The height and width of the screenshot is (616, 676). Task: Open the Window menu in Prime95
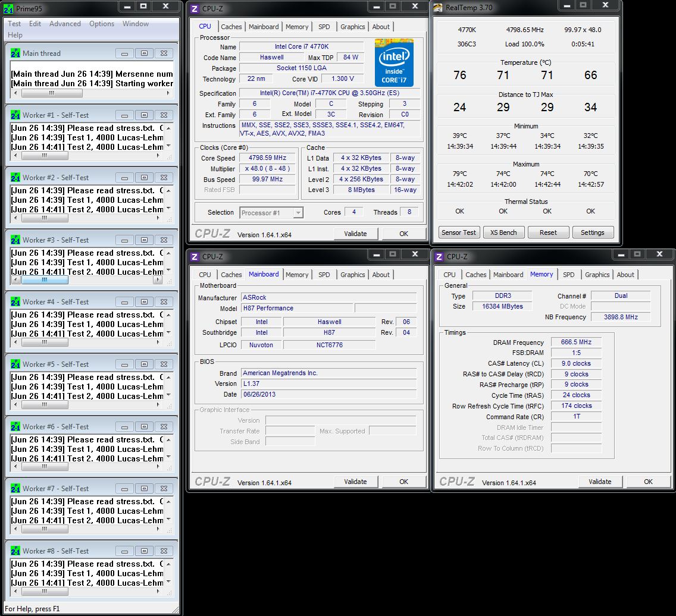click(x=135, y=24)
